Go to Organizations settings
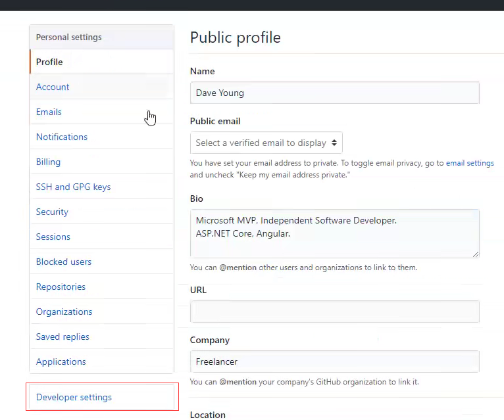504x420 pixels. (64, 312)
